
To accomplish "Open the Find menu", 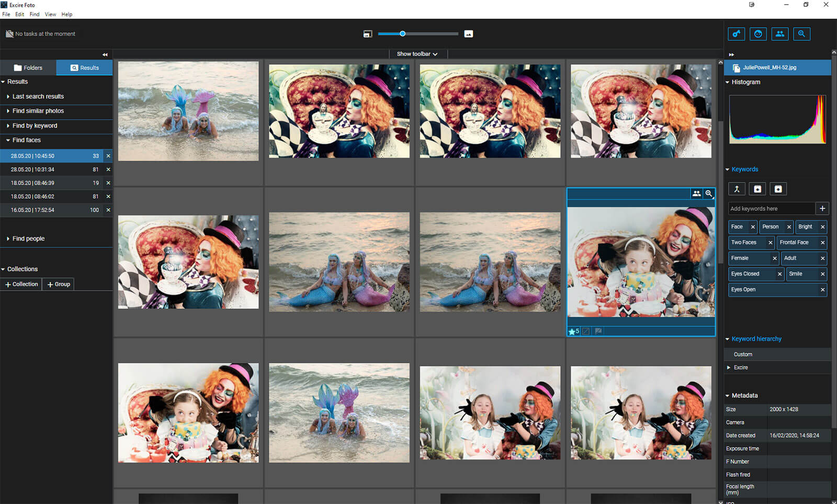I will pos(34,14).
